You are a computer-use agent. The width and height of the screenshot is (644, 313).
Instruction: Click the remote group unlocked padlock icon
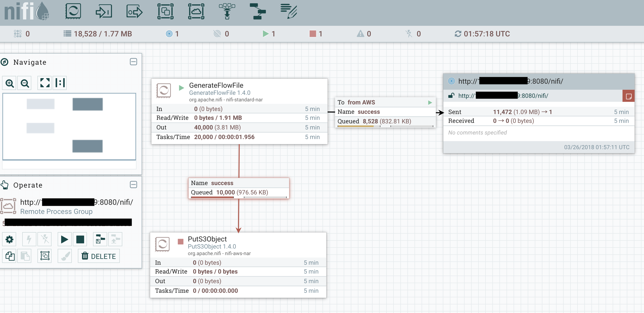tap(451, 96)
